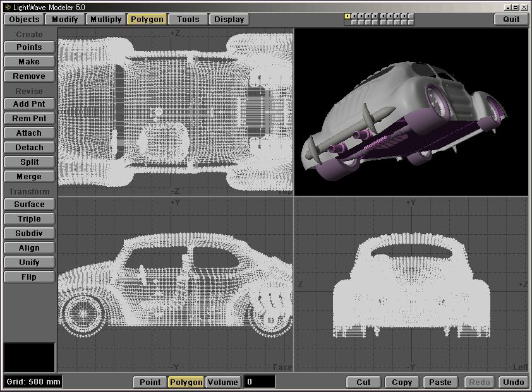Screen dimensions: 532x392
Task: Switch to Point selection mode
Action: point(150,382)
